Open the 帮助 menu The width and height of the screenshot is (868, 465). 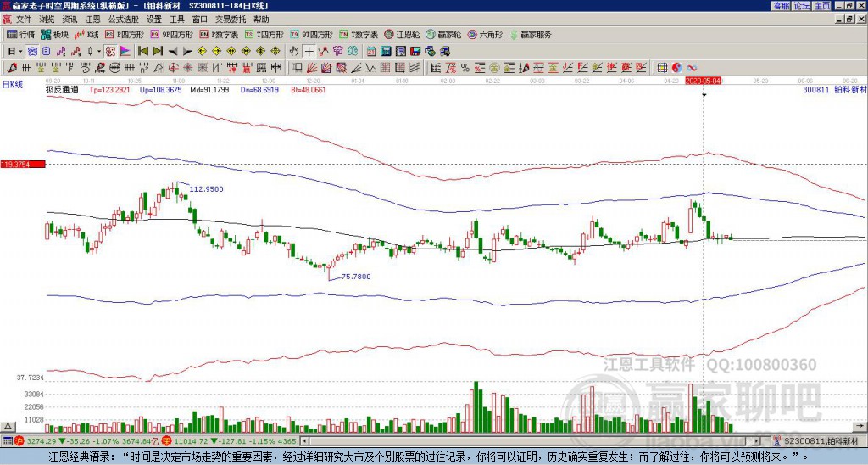pos(261,20)
